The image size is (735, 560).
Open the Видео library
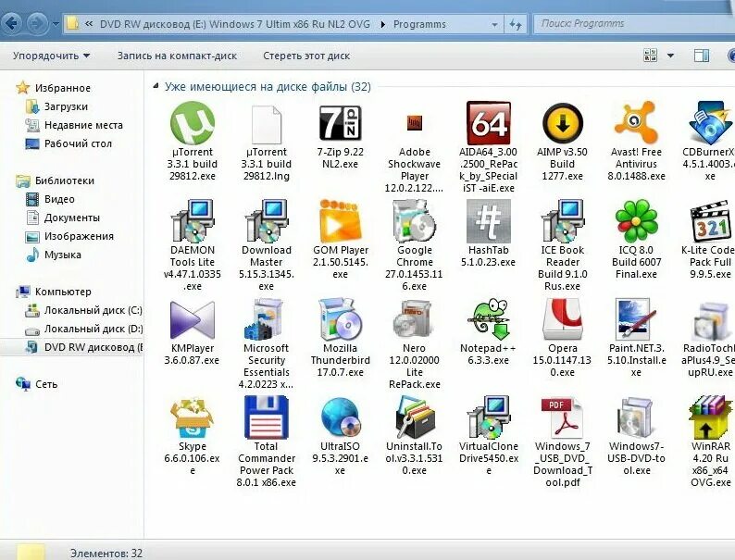59,199
